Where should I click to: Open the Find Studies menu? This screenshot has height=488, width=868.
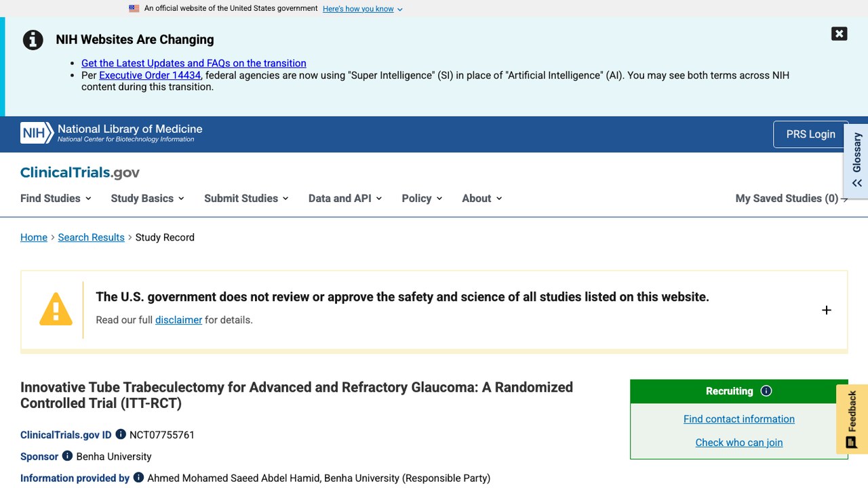pyautogui.click(x=56, y=198)
